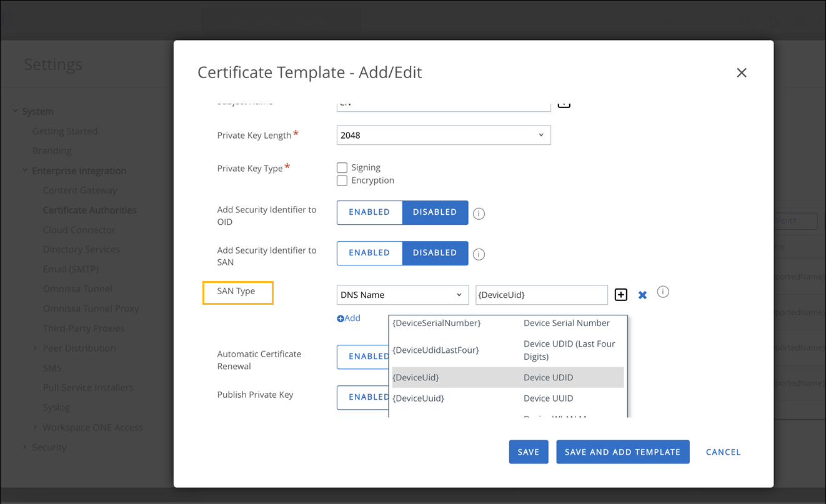Close the Certificate Template dialog
The height and width of the screenshot is (504, 826).
(x=741, y=73)
